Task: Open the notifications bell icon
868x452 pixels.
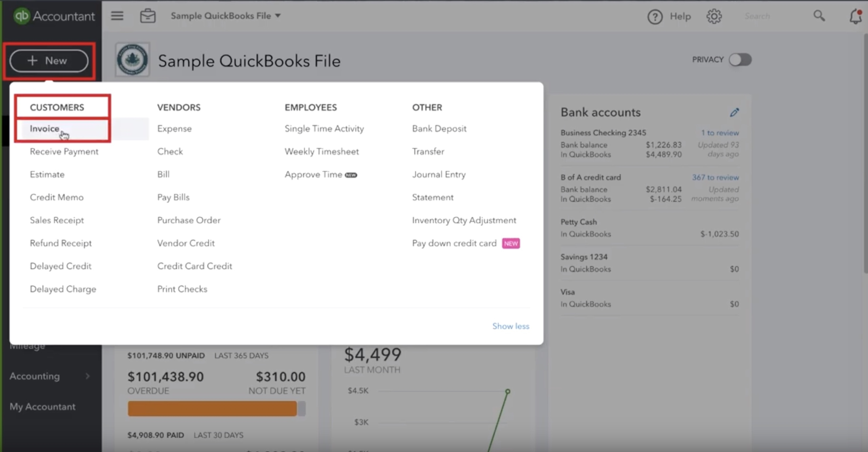Action: pyautogui.click(x=855, y=16)
